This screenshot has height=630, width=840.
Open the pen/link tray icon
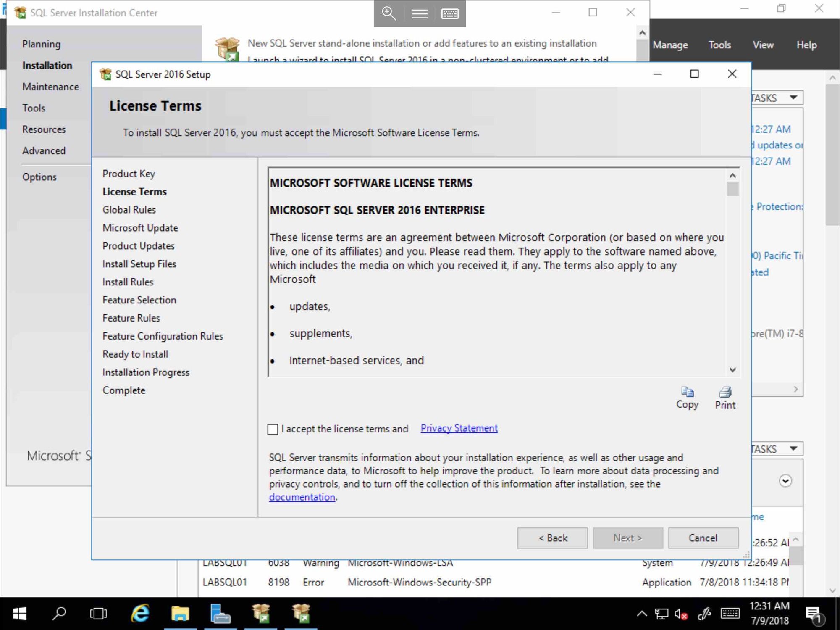point(704,614)
